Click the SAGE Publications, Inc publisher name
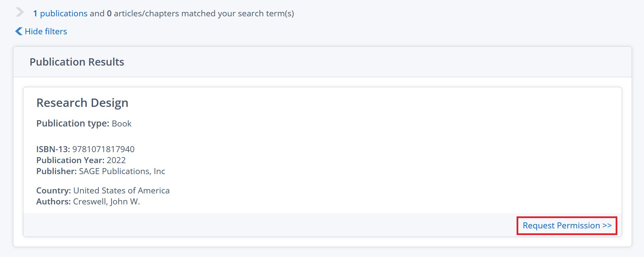The image size is (644, 257). (x=122, y=171)
